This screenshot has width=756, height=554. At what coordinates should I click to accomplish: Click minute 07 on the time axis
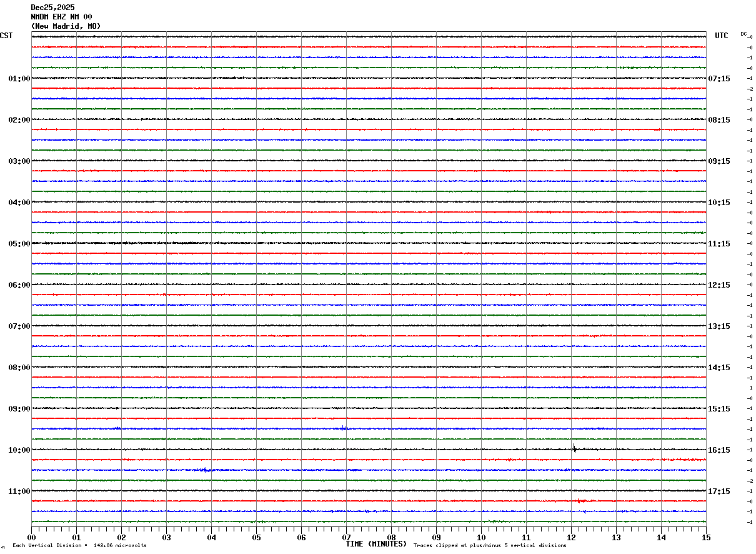pos(346,537)
